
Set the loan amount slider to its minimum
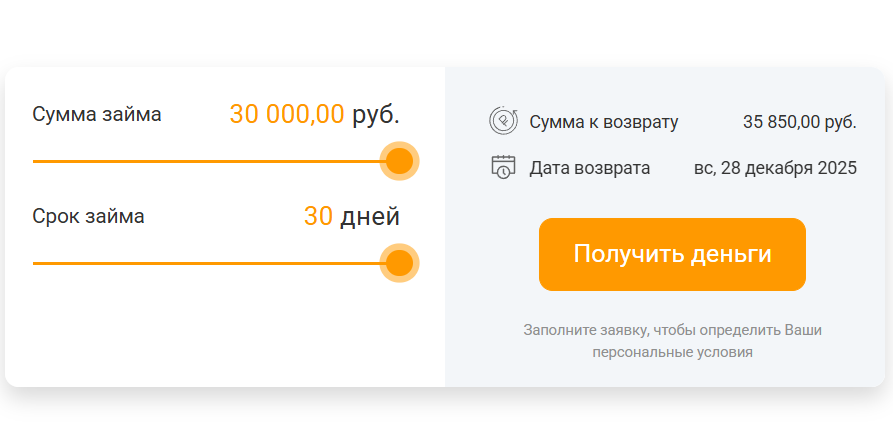tap(35, 161)
